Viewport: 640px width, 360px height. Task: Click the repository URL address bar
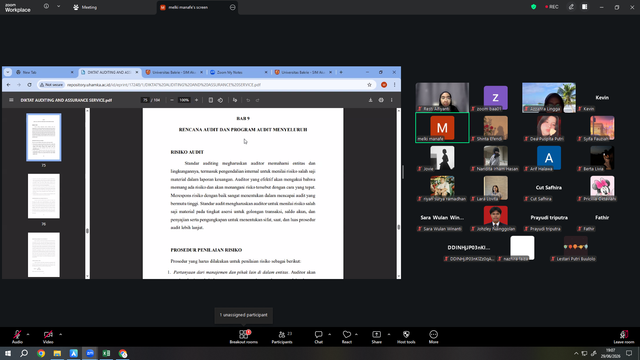tap(163, 85)
